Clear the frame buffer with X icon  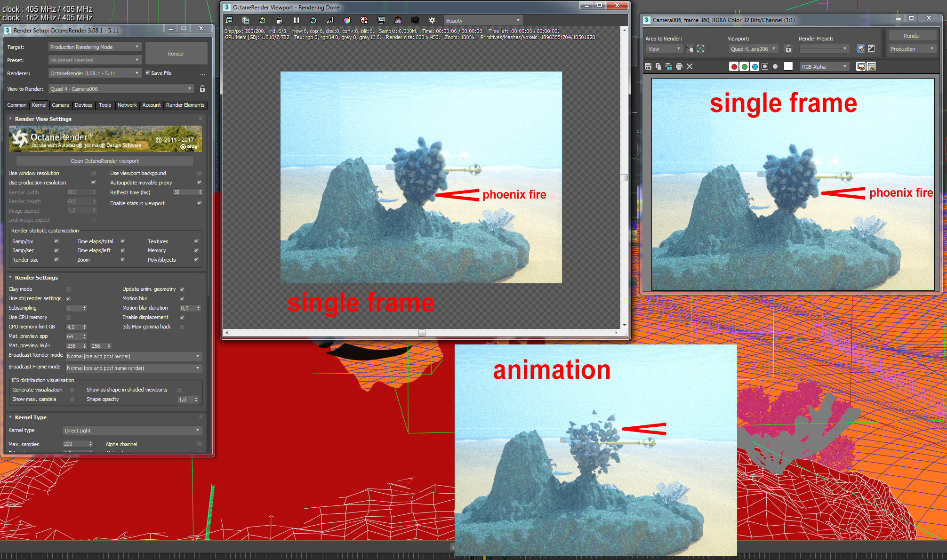coord(690,66)
